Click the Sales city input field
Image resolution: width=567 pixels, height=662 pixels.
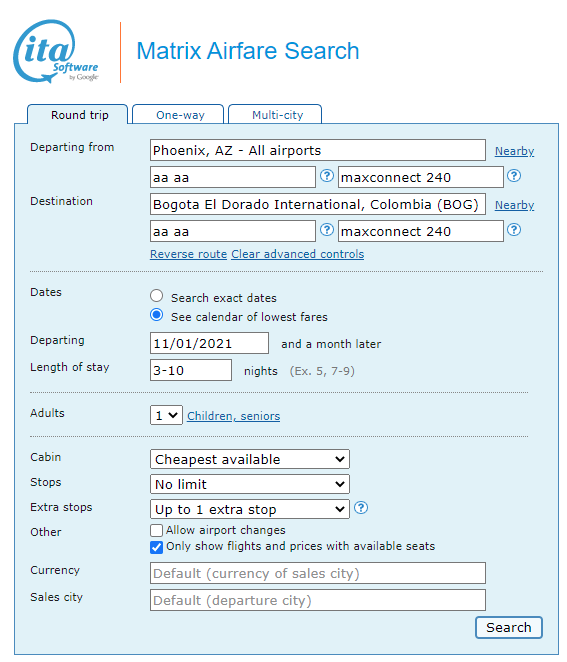pos(318,600)
